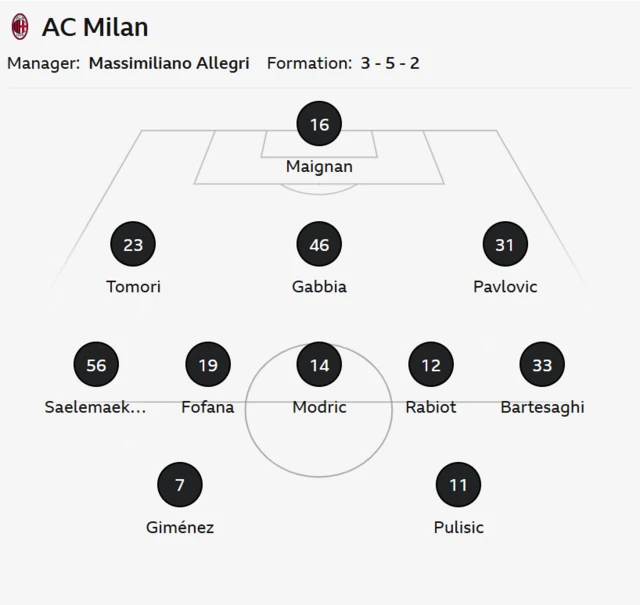Open the Giménez name label
This screenshot has height=605, width=640.
tap(180, 527)
